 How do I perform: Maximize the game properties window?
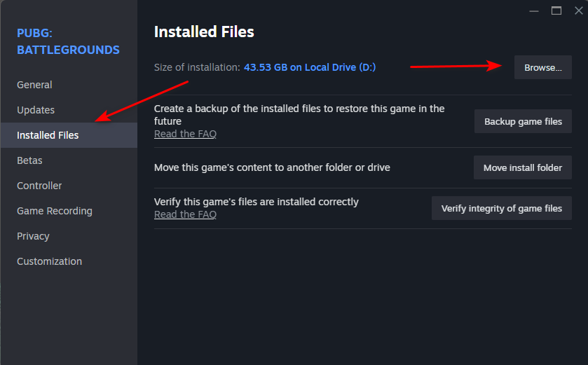[x=556, y=11]
